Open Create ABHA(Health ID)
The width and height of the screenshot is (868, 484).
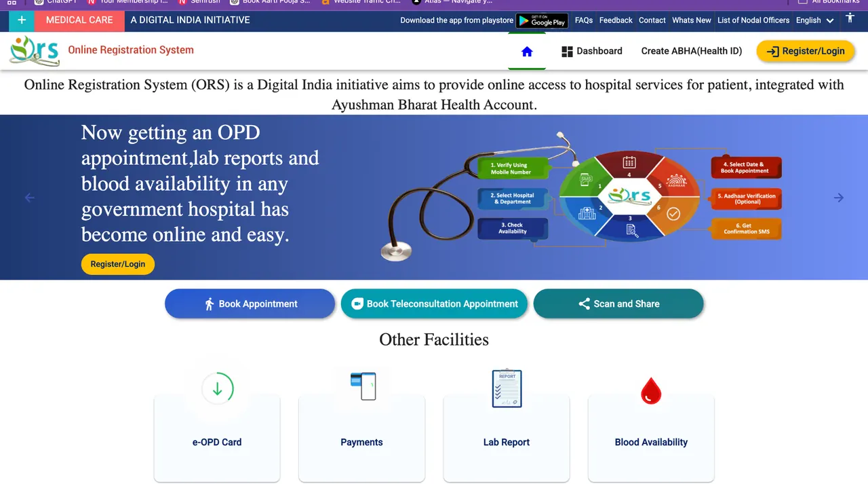click(692, 51)
